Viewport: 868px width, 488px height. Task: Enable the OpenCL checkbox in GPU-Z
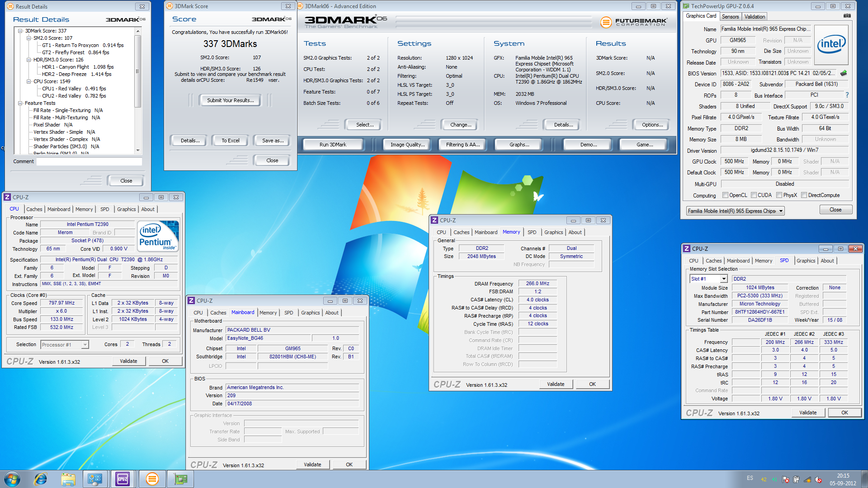click(x=725, y=195)
